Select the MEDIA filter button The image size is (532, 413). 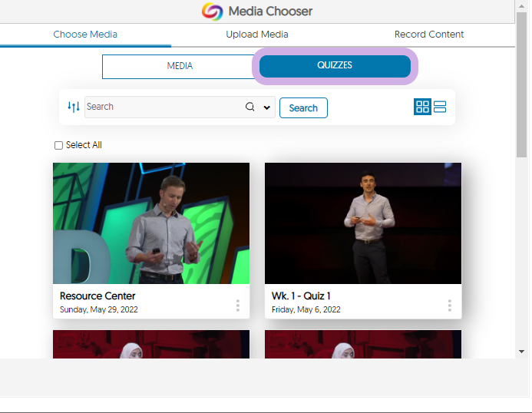180,66
